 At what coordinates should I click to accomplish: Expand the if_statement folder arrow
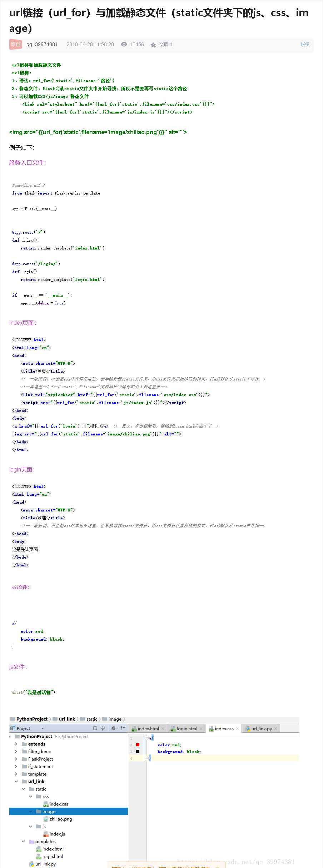[x=16, y=766]
